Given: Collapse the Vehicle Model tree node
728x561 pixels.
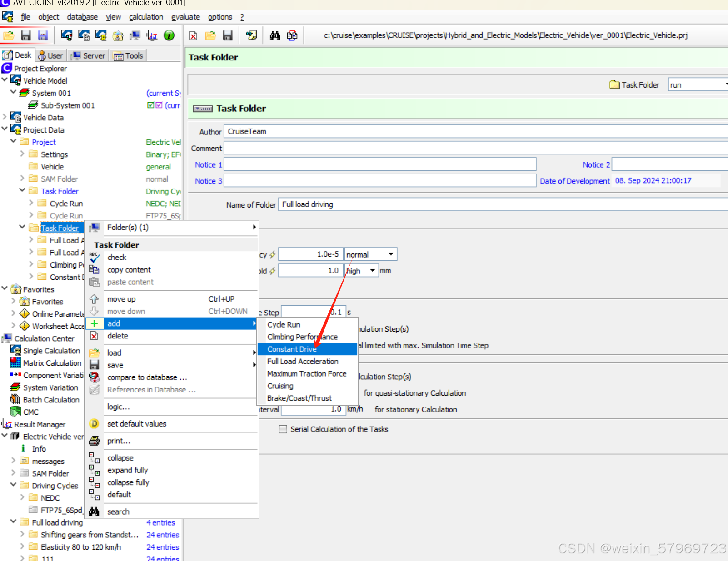Looking at the screenshot, I should click(x=5, y=79).
